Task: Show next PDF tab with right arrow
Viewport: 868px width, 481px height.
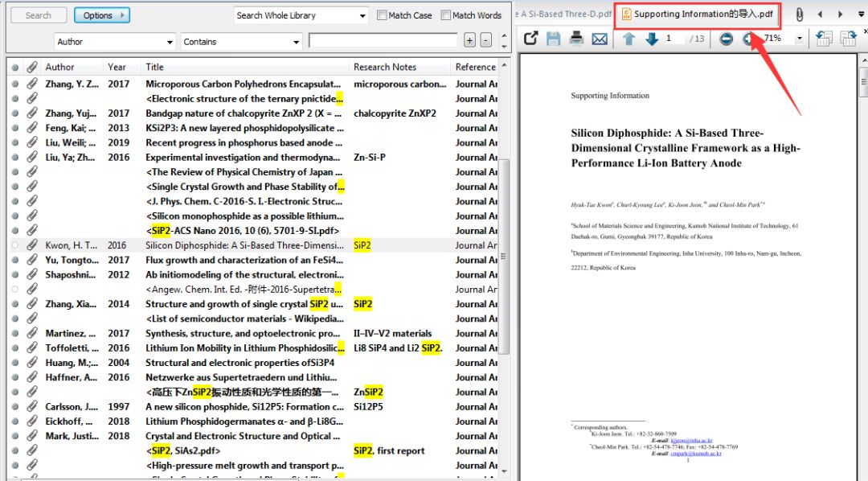Action: (841, 14)
